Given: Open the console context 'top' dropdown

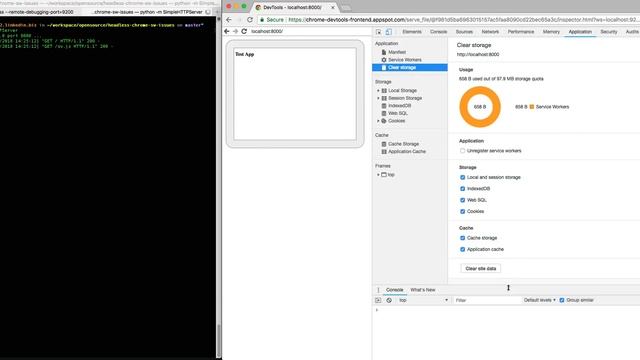Looking at the screenshot, I should 423,300.
